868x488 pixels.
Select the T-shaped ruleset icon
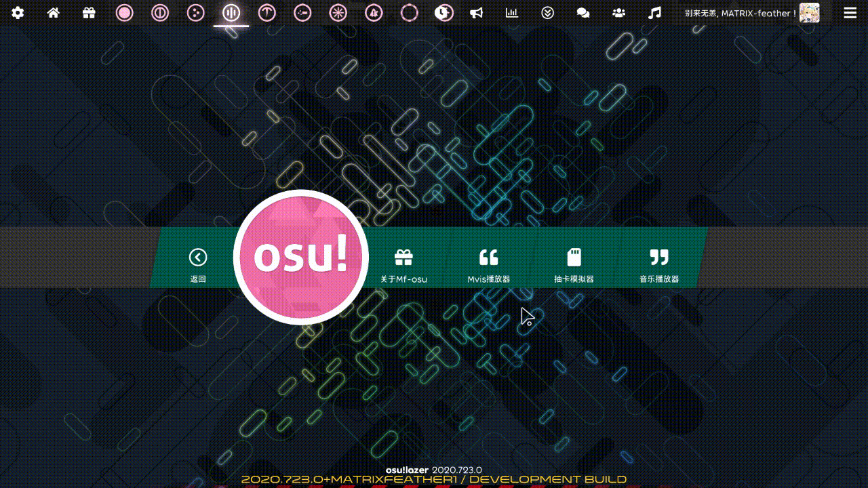pos(267,13)
